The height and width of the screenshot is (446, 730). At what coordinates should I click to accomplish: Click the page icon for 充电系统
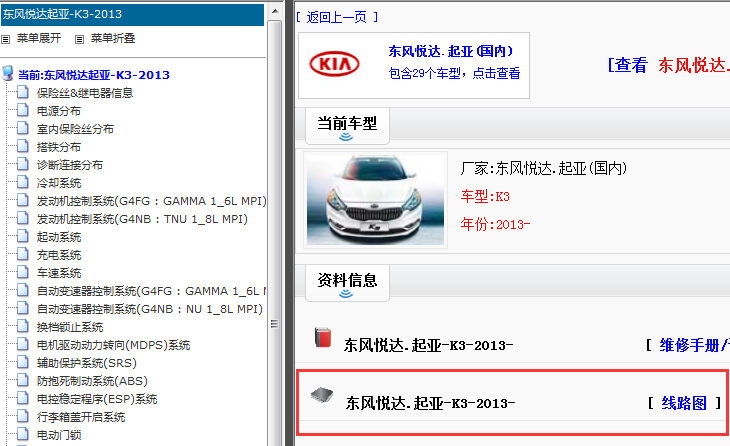(23, 254)
